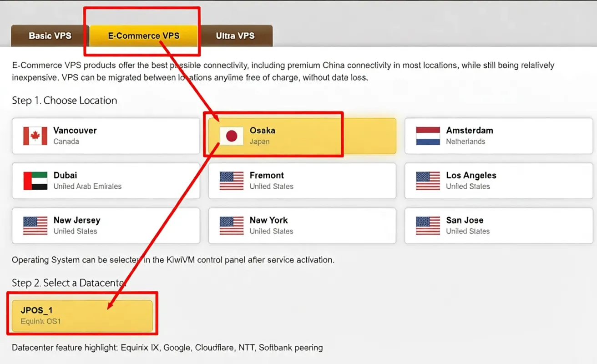Click the US flag beside New York
597x364 pixels.
(232, 226)
